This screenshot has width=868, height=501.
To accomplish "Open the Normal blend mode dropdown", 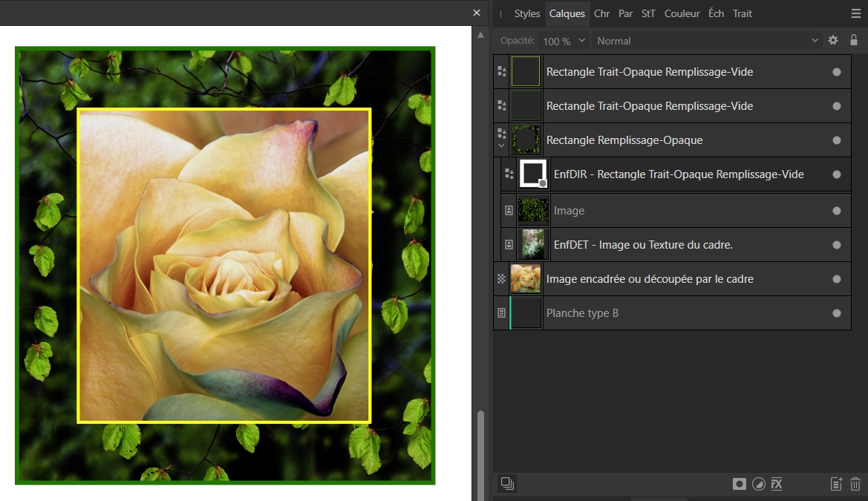I will [x=706, y=41].
